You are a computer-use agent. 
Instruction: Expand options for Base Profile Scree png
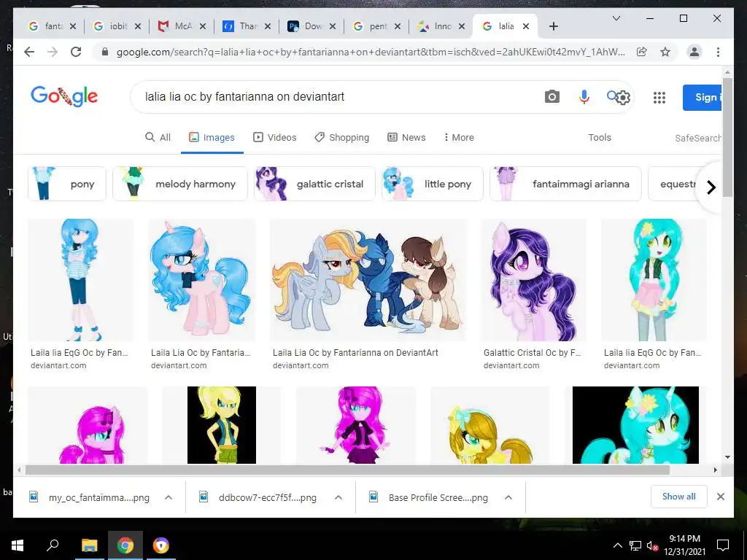pyautogui.click(x=508, y=497)
